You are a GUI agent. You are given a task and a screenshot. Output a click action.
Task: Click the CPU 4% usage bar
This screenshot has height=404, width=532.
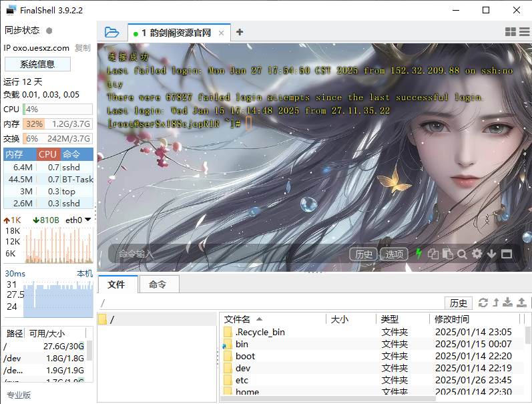pos(57,110)
